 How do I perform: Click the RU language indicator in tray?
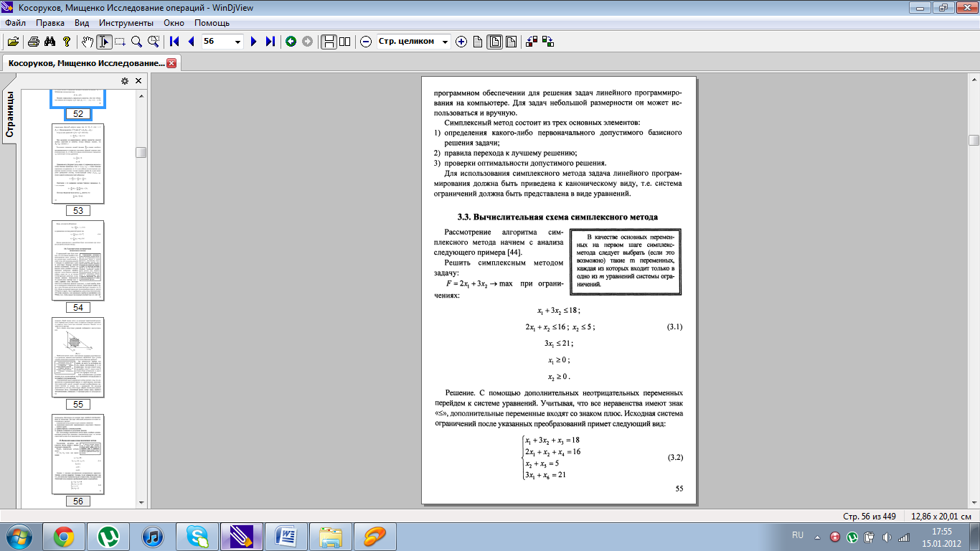click(798, 535)
